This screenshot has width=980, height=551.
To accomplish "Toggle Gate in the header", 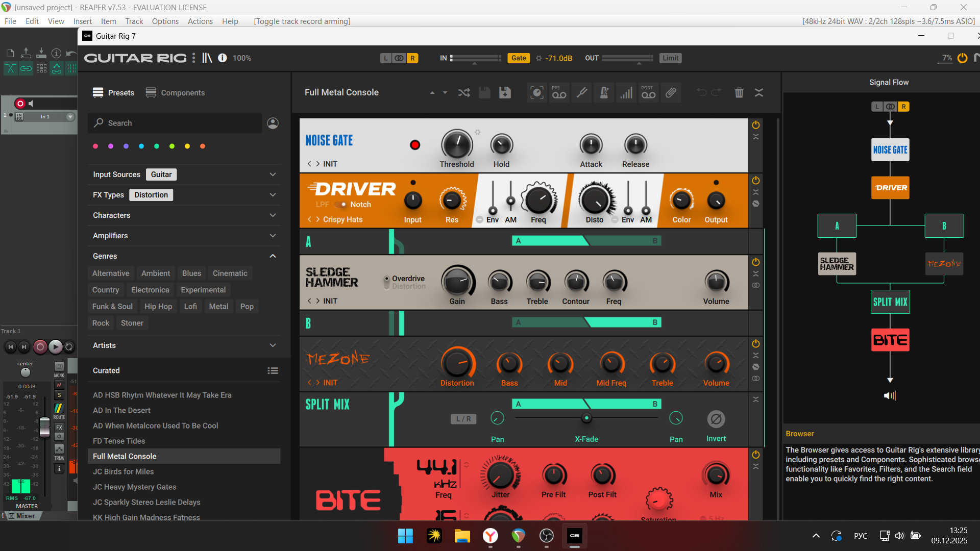I will click(519, 58).
